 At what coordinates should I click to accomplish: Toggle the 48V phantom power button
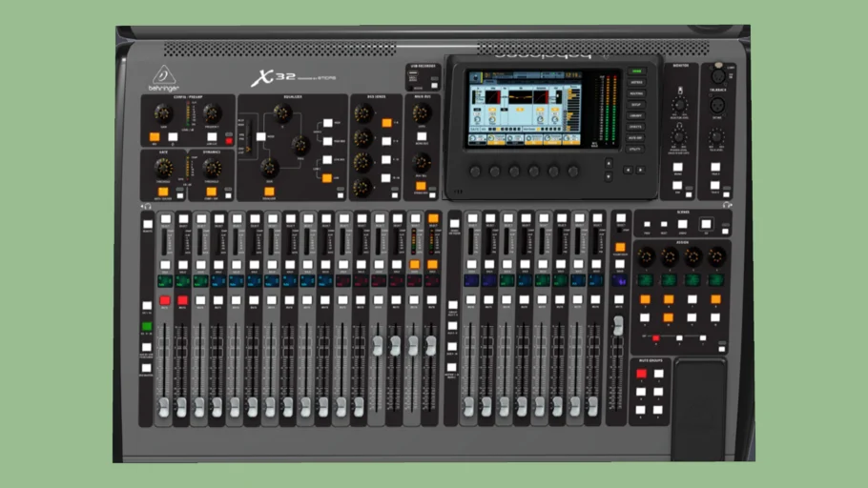tap(155, 136)
